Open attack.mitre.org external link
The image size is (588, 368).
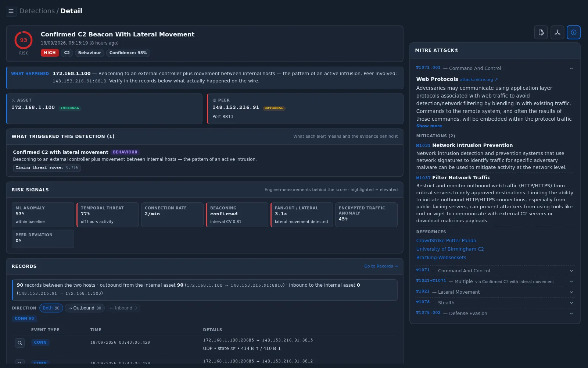(479, 79)
